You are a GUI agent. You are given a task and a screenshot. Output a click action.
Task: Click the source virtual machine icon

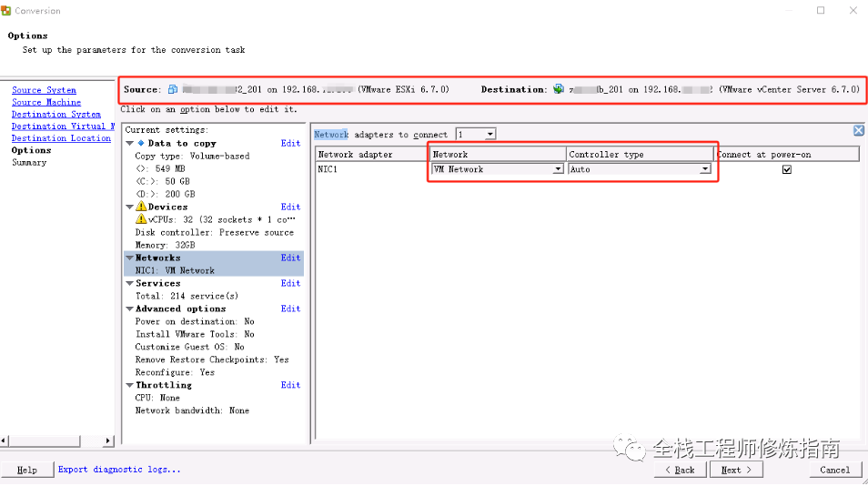click(173, 89)
